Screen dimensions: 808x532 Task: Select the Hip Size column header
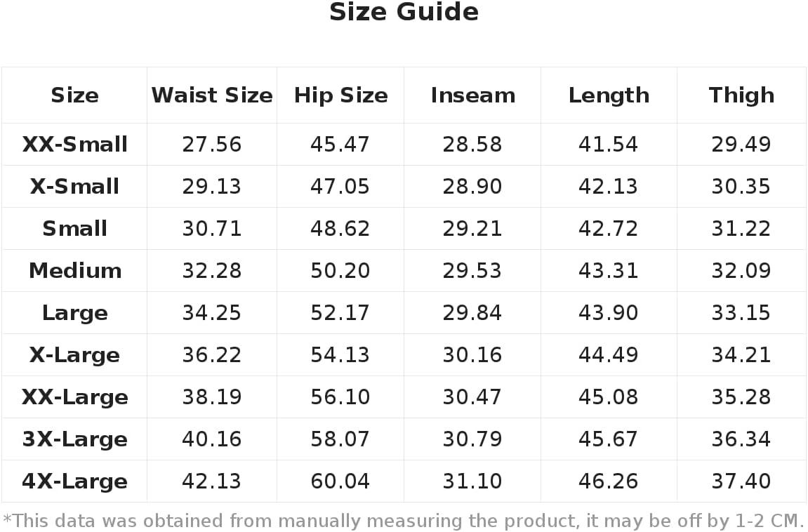(x=340, y=95)
